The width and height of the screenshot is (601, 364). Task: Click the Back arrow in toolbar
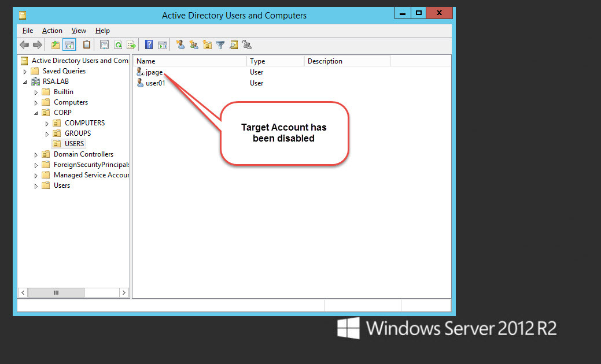click(24, 45)
